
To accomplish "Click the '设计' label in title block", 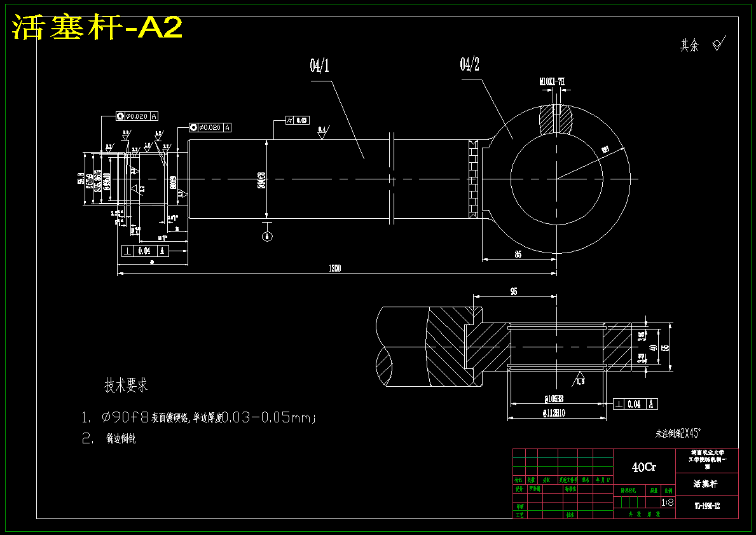I will (519, 489).
